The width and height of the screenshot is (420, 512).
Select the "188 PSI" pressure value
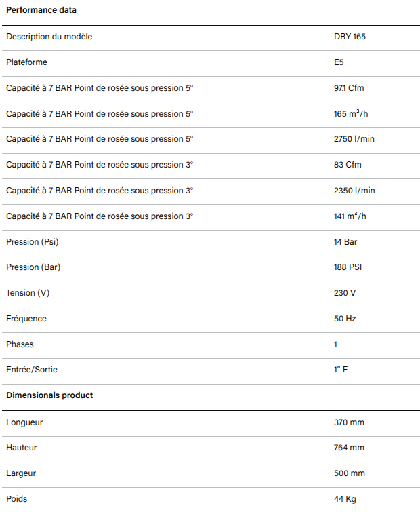pyautogui.click(x=348, y=267)
